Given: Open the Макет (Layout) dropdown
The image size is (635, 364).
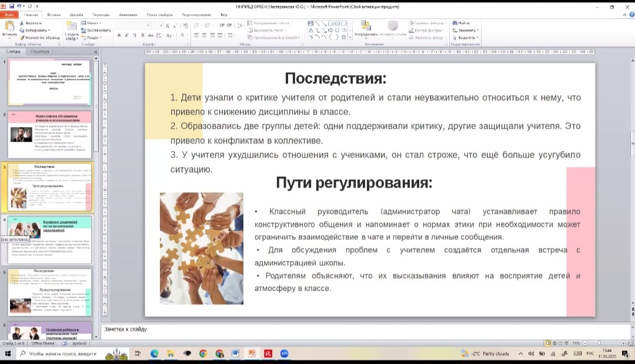Looking at the screenshot, I should 92,23.
